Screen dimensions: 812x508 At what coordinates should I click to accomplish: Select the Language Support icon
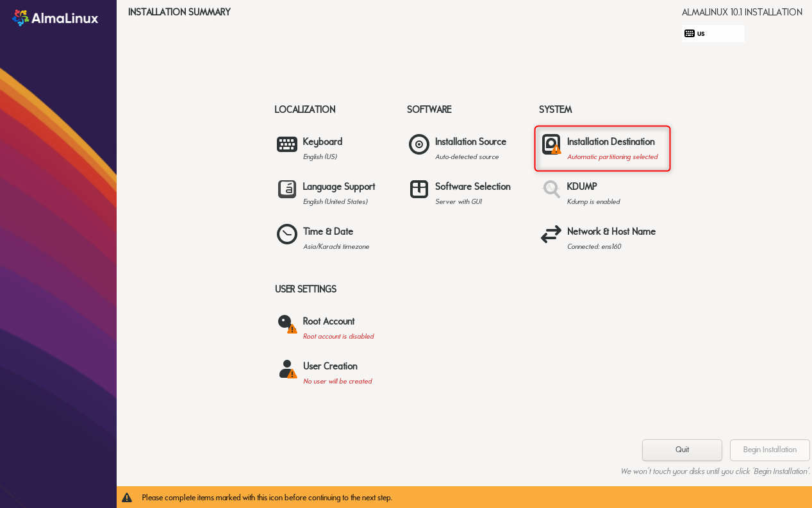[286, 189]
